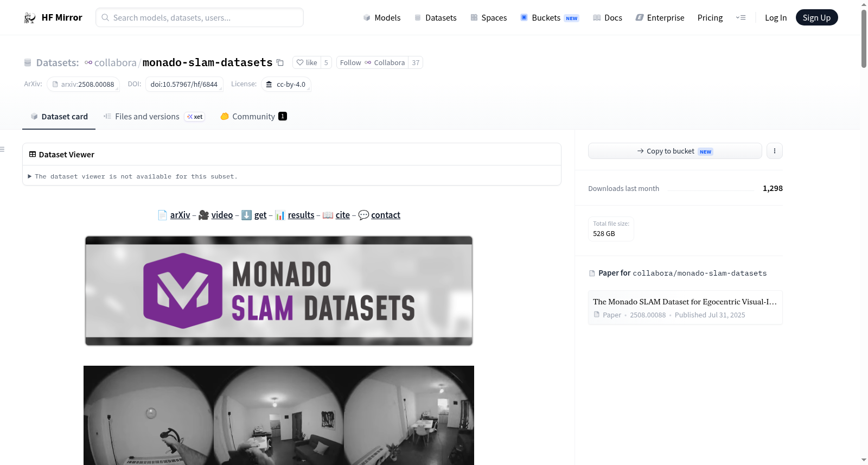This screenshot has height=465, width=868.
Task: Click Follow Collabora button
Action: [372, 62]
